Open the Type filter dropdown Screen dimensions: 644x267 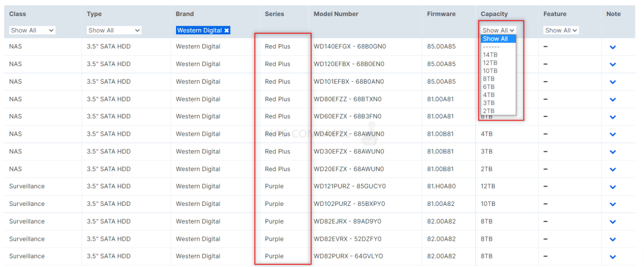pyautogui.click(x=114, y=31)
